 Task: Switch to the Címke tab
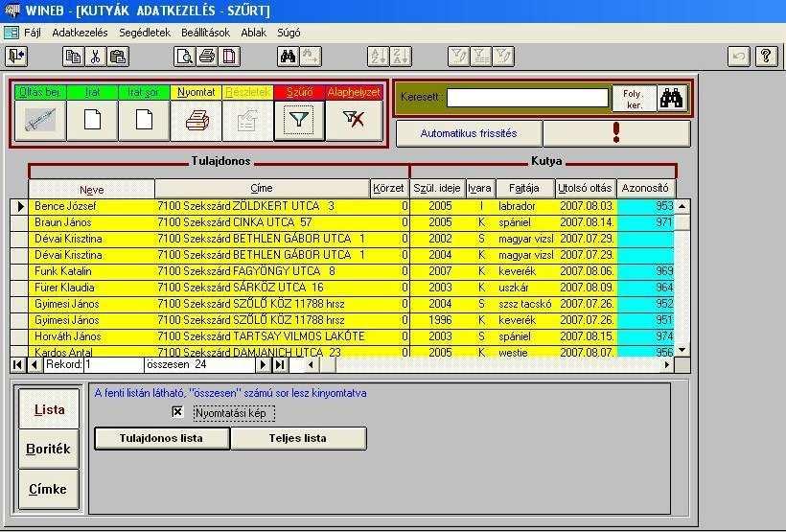49,490
